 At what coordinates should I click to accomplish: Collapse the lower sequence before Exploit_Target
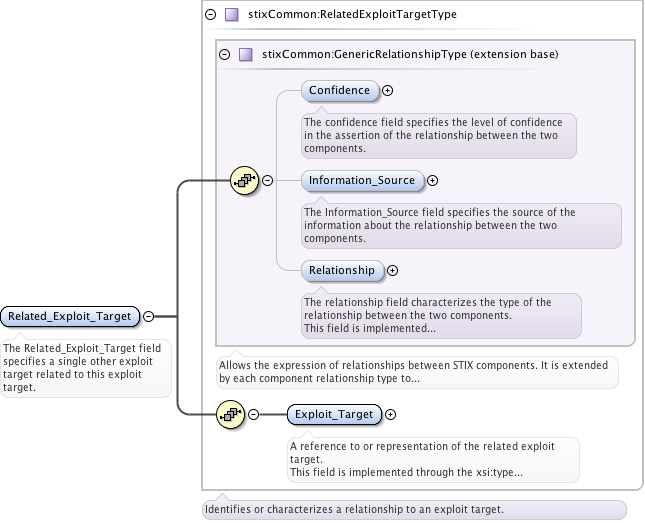pos(253,414)
